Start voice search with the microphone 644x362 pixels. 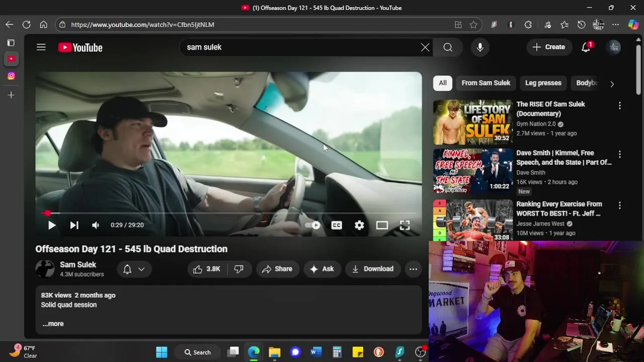coord(480,47)
